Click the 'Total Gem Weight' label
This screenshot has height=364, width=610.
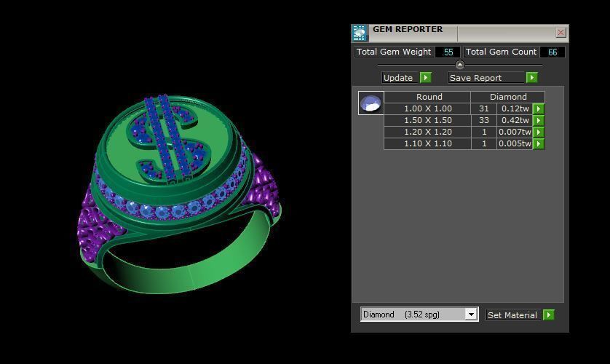click(x=394, y=52)
